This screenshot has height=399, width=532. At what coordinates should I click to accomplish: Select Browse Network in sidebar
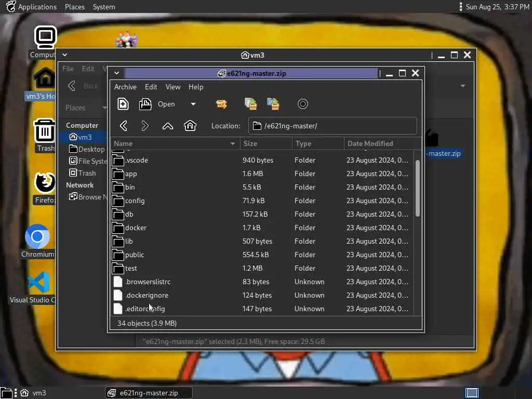click(x=87, y=197)
